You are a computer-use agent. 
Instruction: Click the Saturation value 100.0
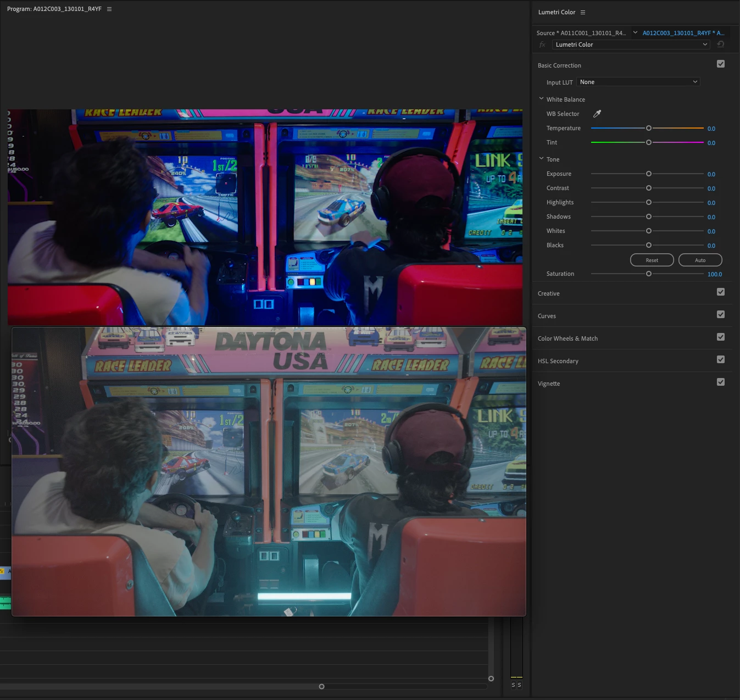pos(715,274)
